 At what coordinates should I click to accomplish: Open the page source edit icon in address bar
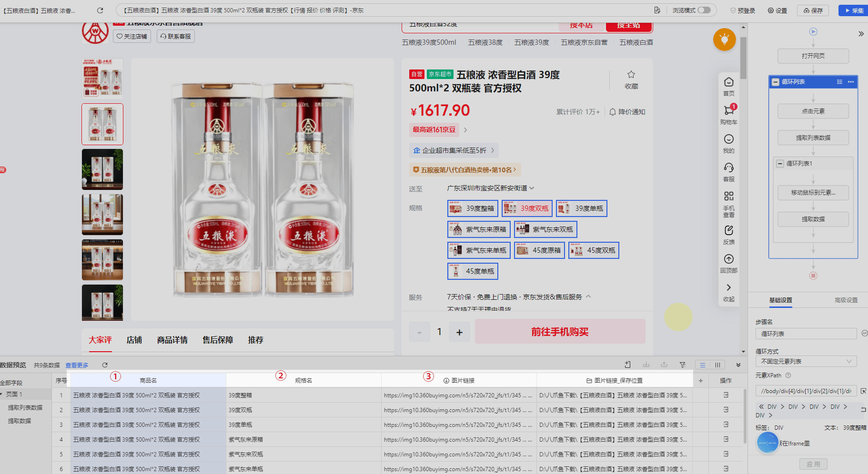pyautogui.click(x=657, y=10)
